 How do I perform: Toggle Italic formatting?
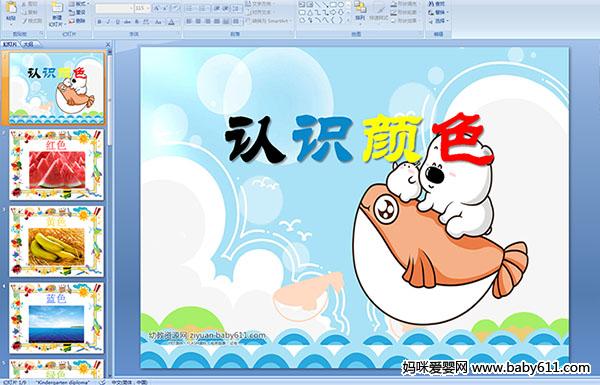click(108, 22)
